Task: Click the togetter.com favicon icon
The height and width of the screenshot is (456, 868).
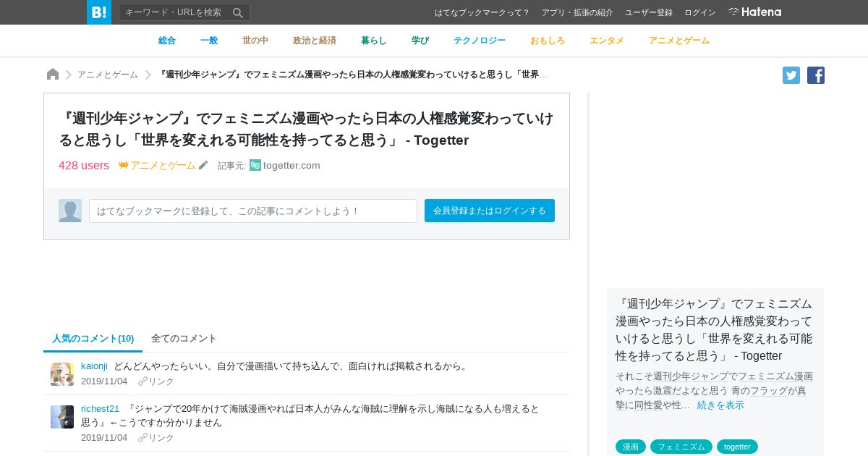Action: point(255,165)
